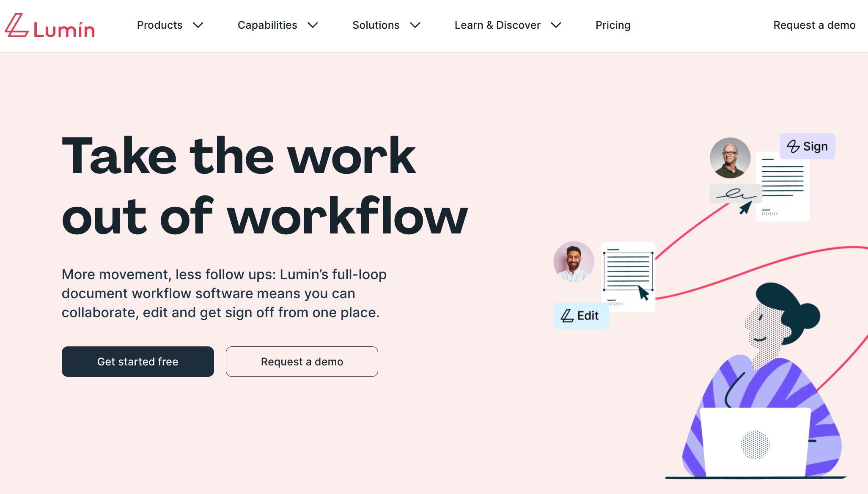Image resolution: width=868 pixels, height=494 pixels.
Task: Open the Capabilities menu
Action: (267, 25)
